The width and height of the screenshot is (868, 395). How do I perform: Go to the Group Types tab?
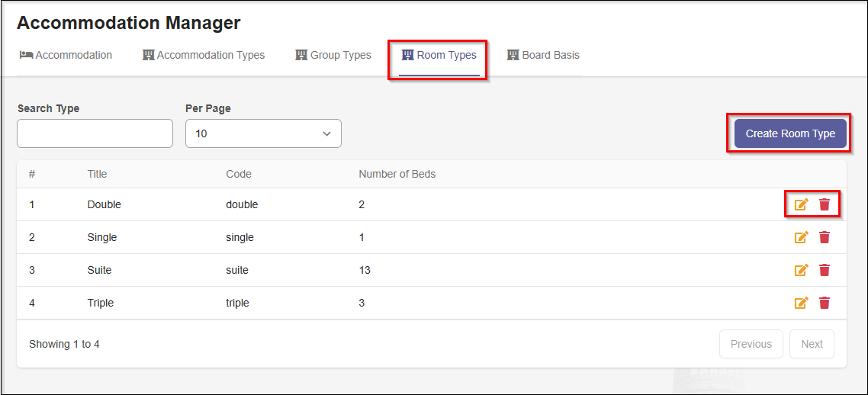[x=333, y=55]
